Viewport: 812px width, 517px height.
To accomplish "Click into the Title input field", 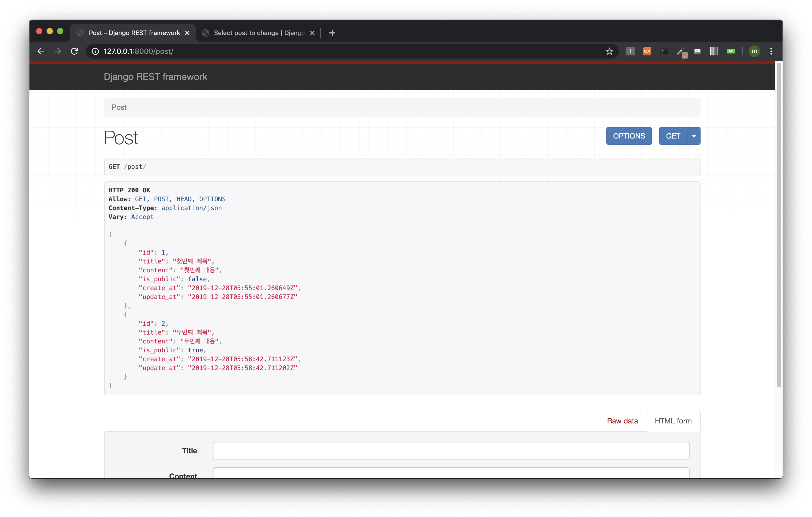I will coord(451,451).
